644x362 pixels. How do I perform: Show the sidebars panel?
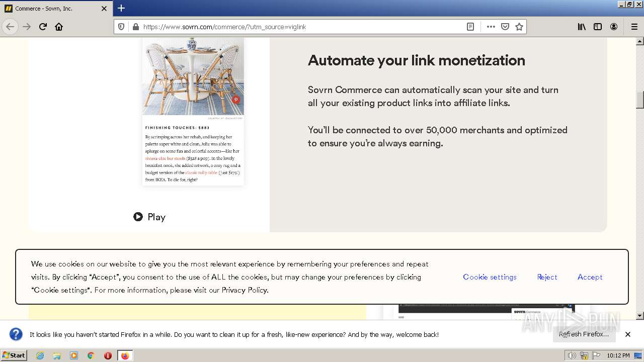click(598, 27)
